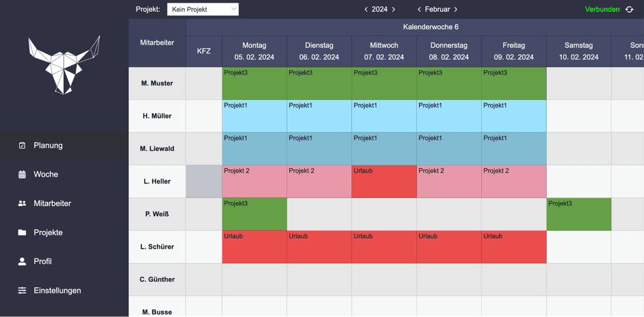Click the Donnerstag 08. 02. 2024 column header

[449, 51]
